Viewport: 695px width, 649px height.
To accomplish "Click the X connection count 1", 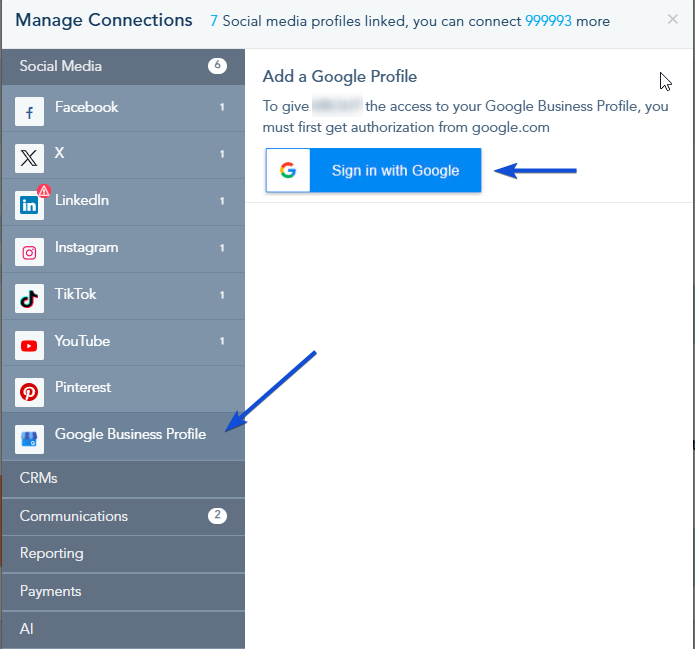I will [x=222, y=154].
